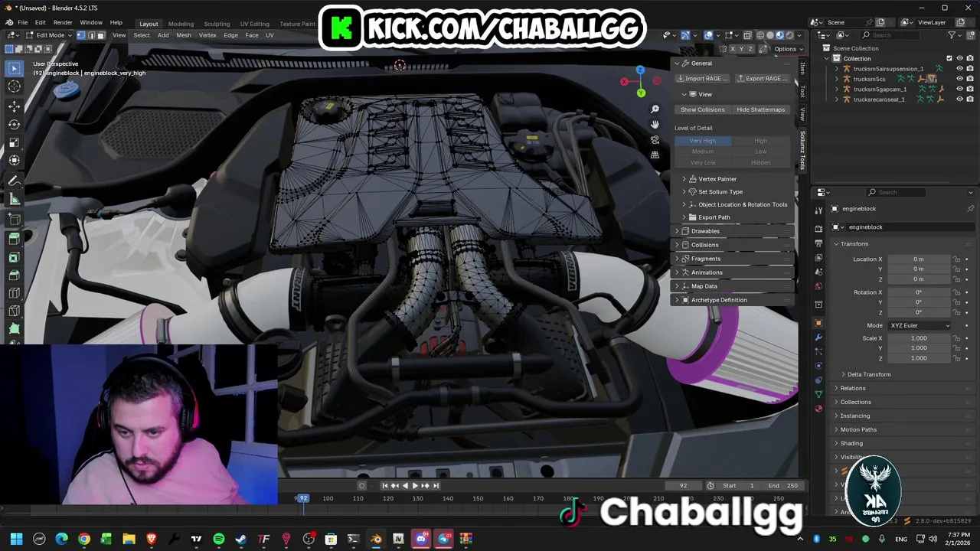Open Discord from the taskbar
This screenshot has width=980, height=551.
[420, 539]
